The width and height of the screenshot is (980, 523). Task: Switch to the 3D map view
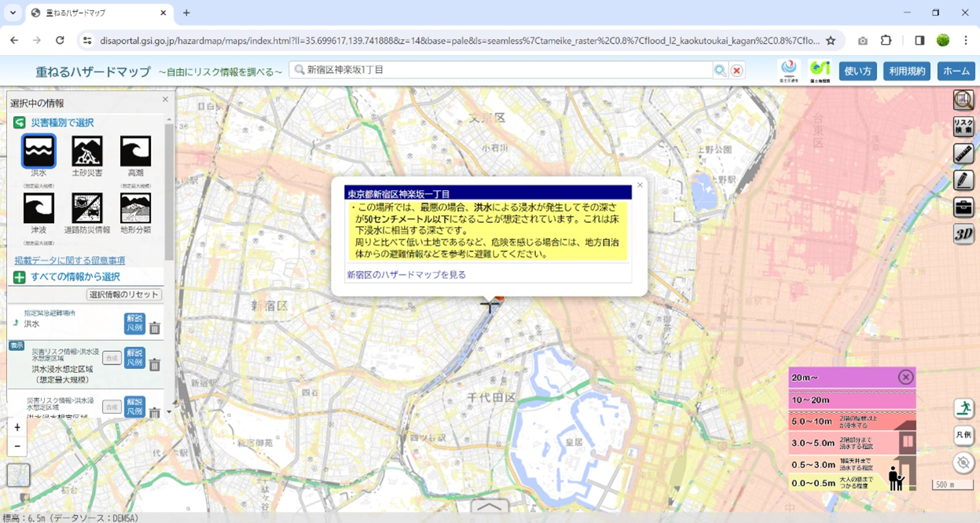[963, 234]
